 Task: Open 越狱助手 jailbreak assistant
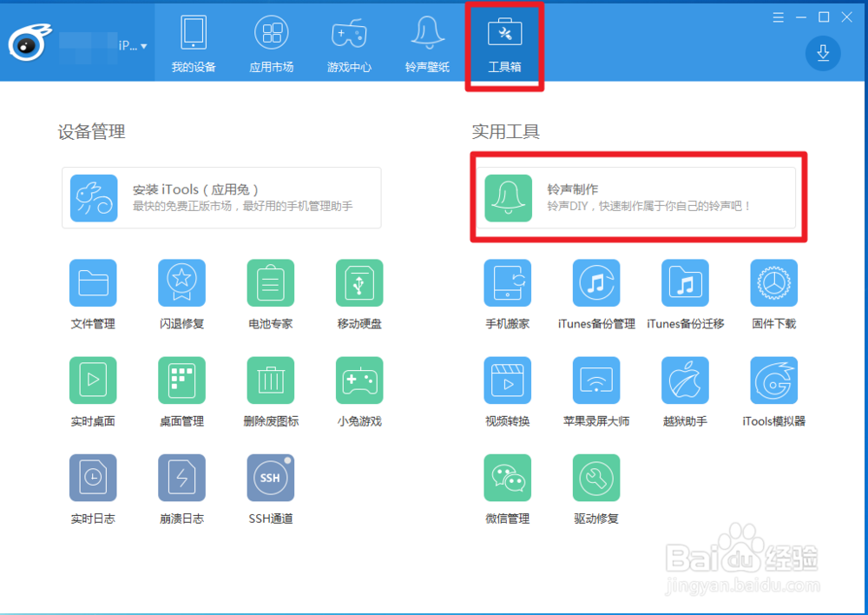point(686,380)
